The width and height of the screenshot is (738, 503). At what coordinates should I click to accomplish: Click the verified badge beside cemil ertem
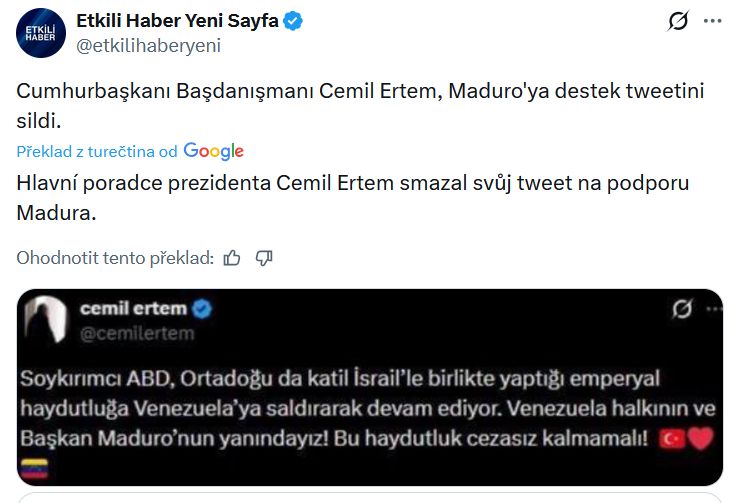point(202,310)
